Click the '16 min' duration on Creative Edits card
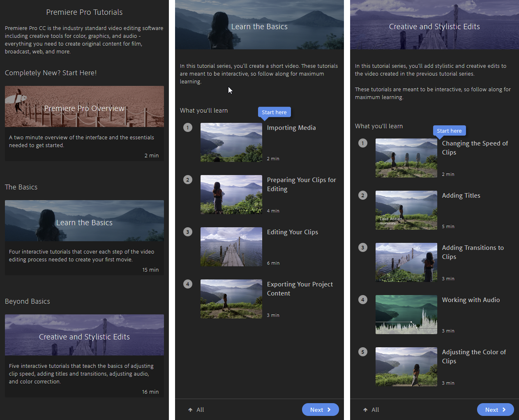 pyautogui.click(x=150, y=392)
